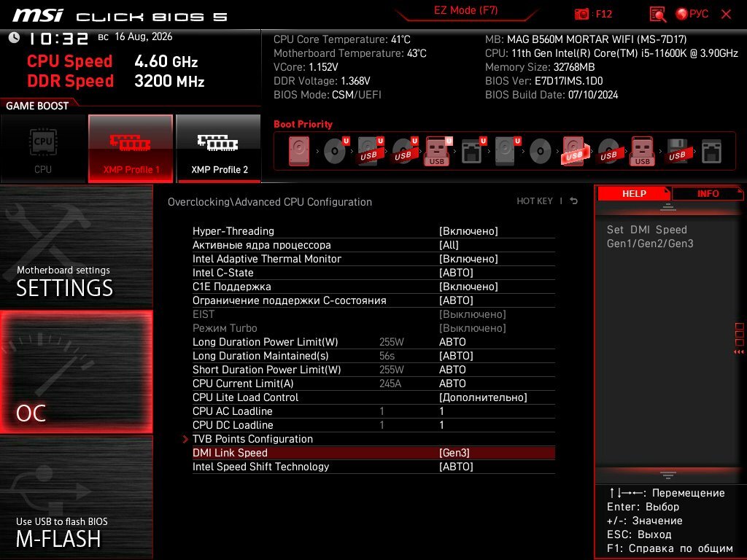Select highlighted legacy USB hard disk boot device
This screenshot has width=747, height=560.
click(x=576, y=152)
